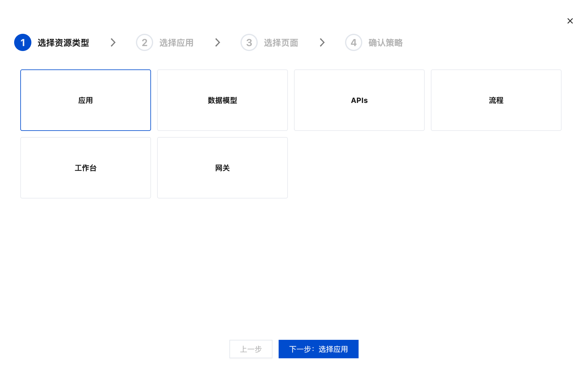Select the 流程 resource type card
The height and width of the screenshot is (373, 588).
[x=496, y=100]
